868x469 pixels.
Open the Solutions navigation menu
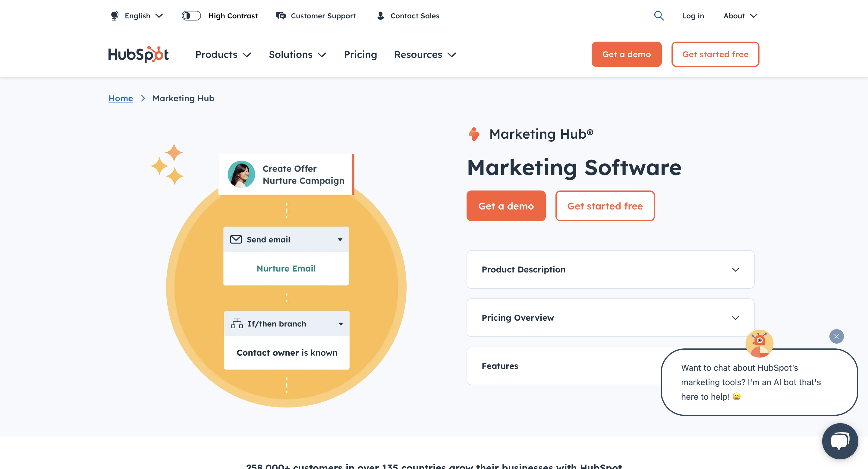[297, 55]
